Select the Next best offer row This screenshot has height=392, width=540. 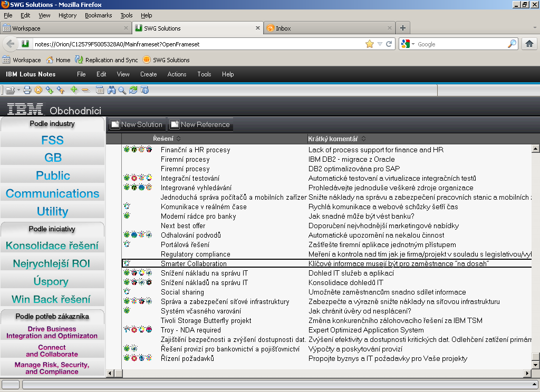tap(326, 226)
